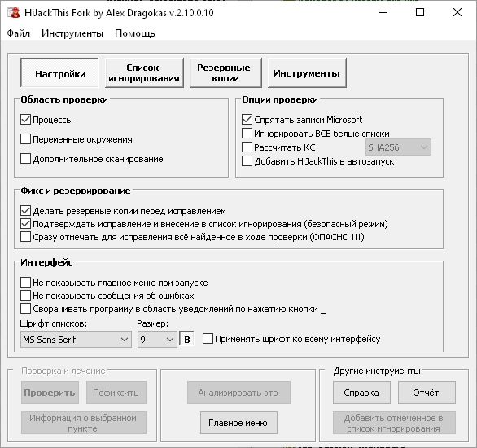Check Не показывать сообщения об ошибках
The height and width of the screenshot is (448, 477).
[25, 296]
